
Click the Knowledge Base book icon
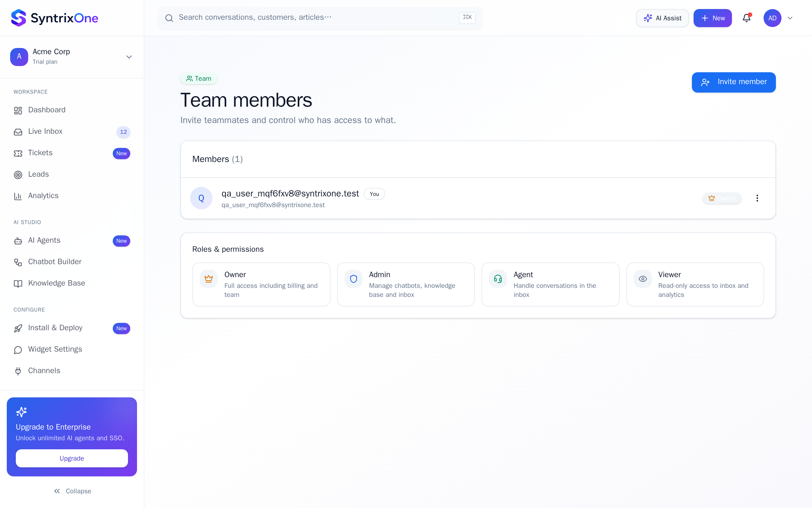[x=18, y=284]
